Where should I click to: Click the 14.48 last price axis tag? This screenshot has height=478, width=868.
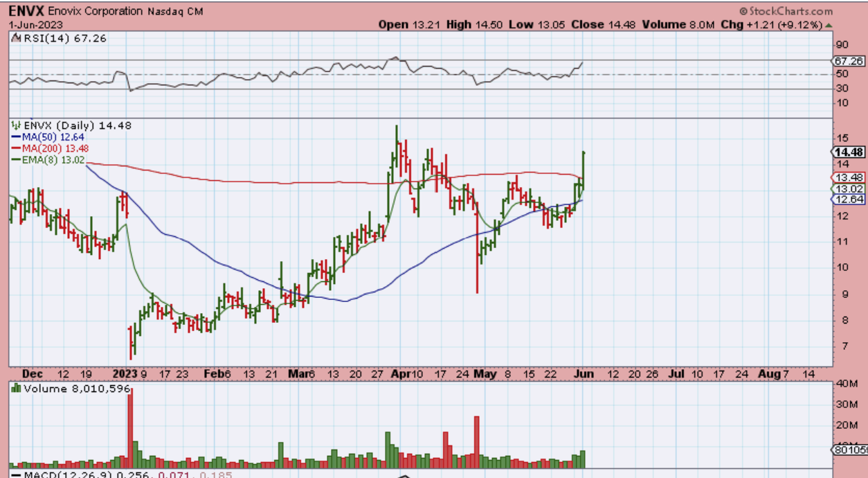click(849, 152)
